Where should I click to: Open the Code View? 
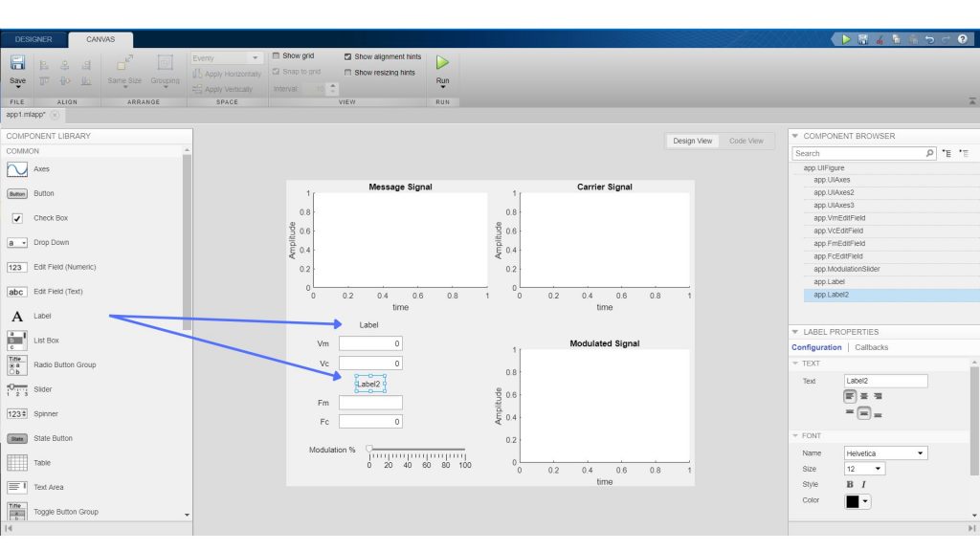pos(746,140)
